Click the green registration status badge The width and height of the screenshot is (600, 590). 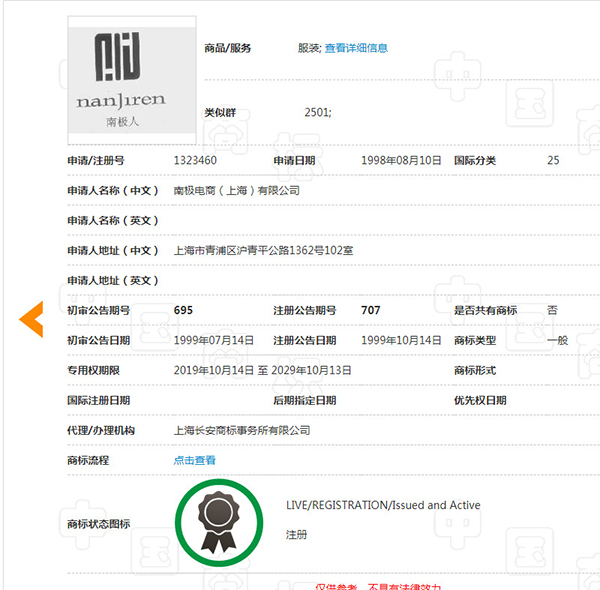tap(219, 523)
